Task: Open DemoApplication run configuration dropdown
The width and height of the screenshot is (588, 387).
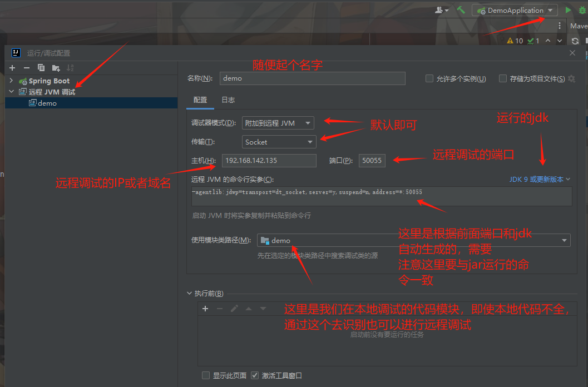Action: 515,11
